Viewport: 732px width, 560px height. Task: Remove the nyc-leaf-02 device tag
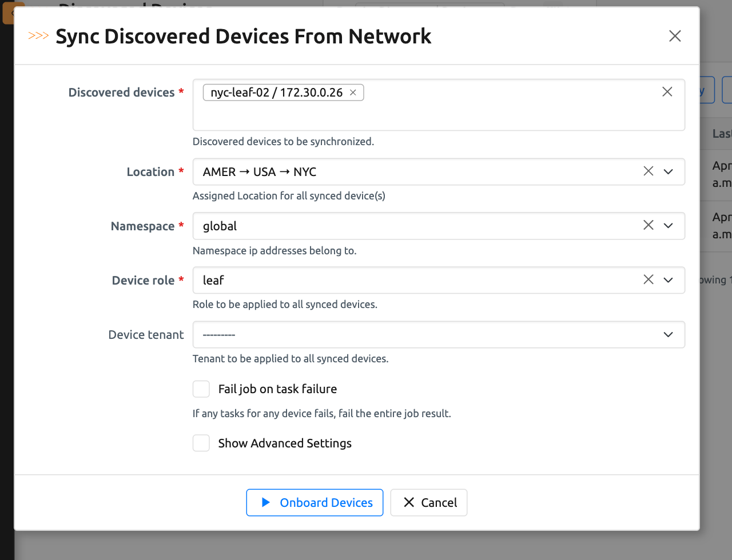click(x=353, y=93)
